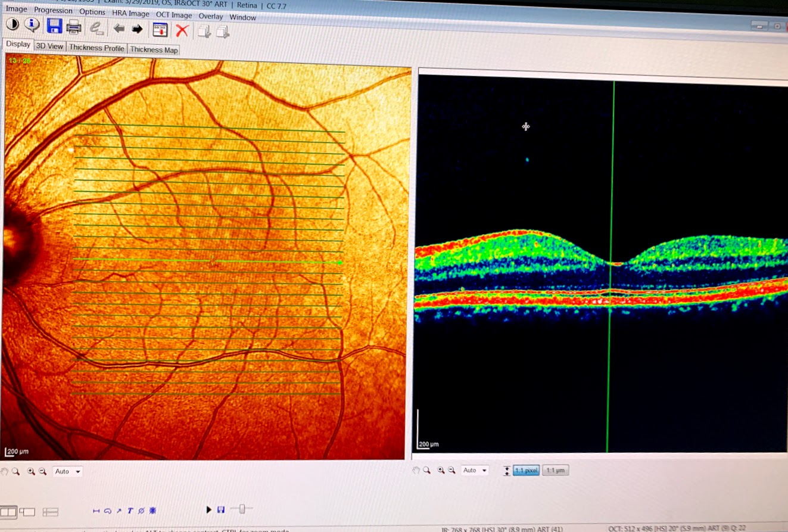Image resolution: width=788 pixels, height=532 pixels.
Task: Select the pan hand tool under OCT scan
Action: 417,470
